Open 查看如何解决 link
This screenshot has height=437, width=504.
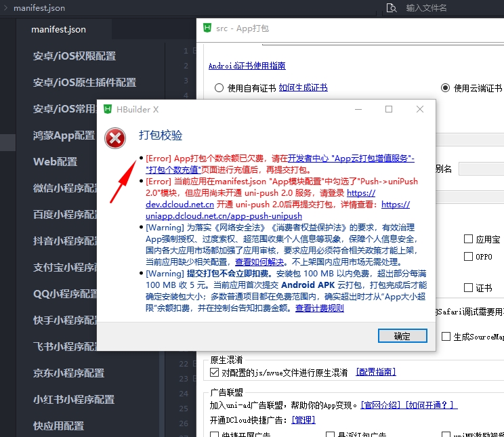[x=259, y=262]
